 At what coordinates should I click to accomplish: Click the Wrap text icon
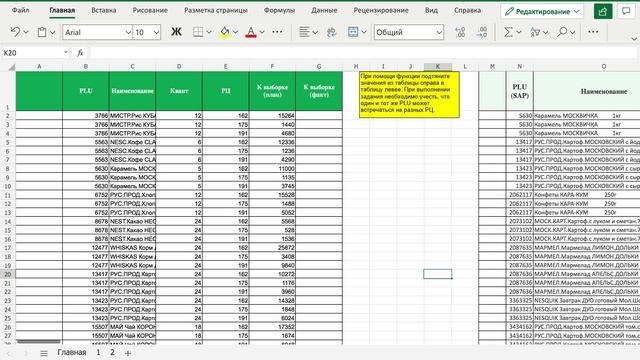331,32
